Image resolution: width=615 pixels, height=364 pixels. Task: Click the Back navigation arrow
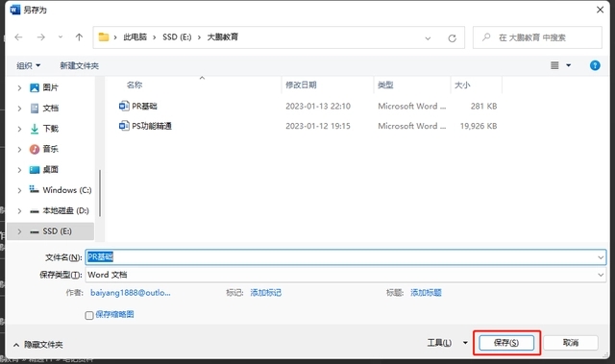[x=18, y=37]
